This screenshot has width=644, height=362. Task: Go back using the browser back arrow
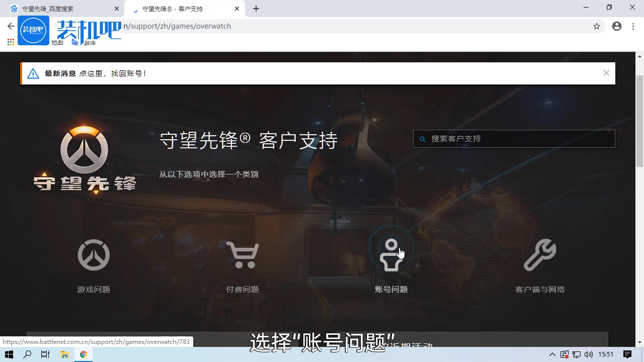click(10, 26)
